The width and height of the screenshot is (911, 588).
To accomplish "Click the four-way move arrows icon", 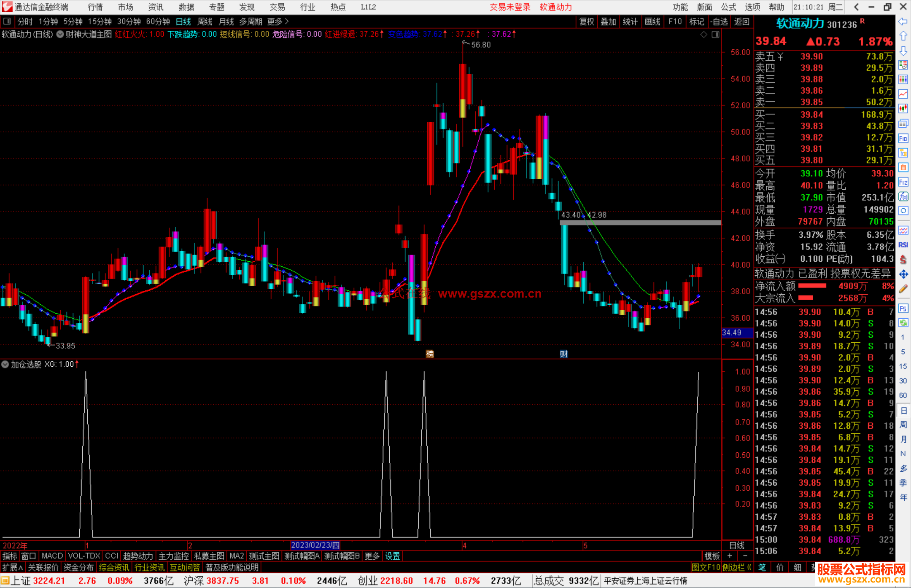I will coord(903,274).
